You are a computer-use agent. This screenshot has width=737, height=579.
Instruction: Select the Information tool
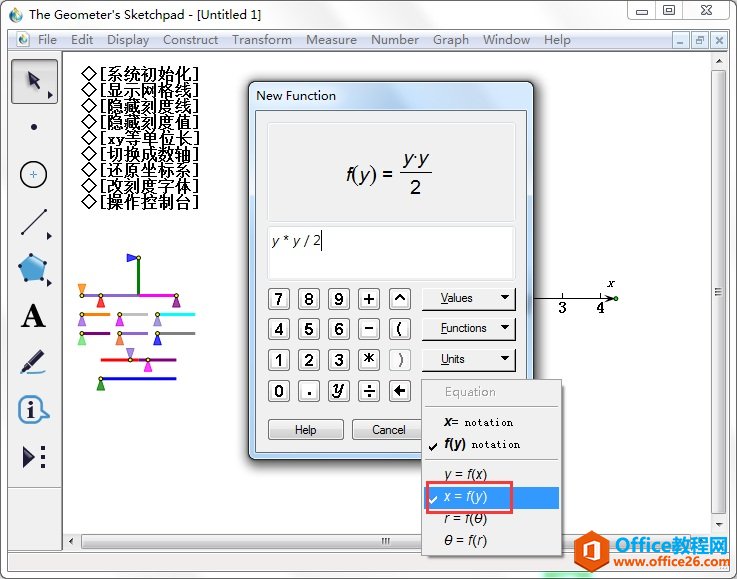[33, 409]
